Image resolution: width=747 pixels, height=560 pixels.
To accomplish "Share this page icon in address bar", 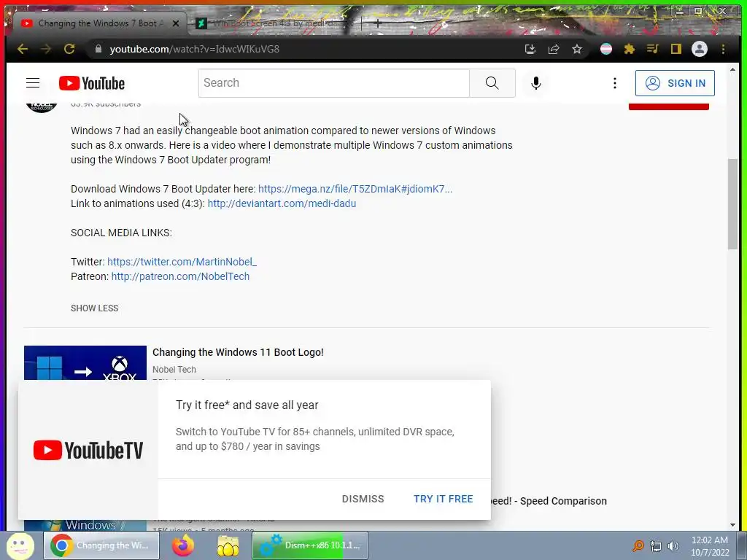I will (554, 49).
